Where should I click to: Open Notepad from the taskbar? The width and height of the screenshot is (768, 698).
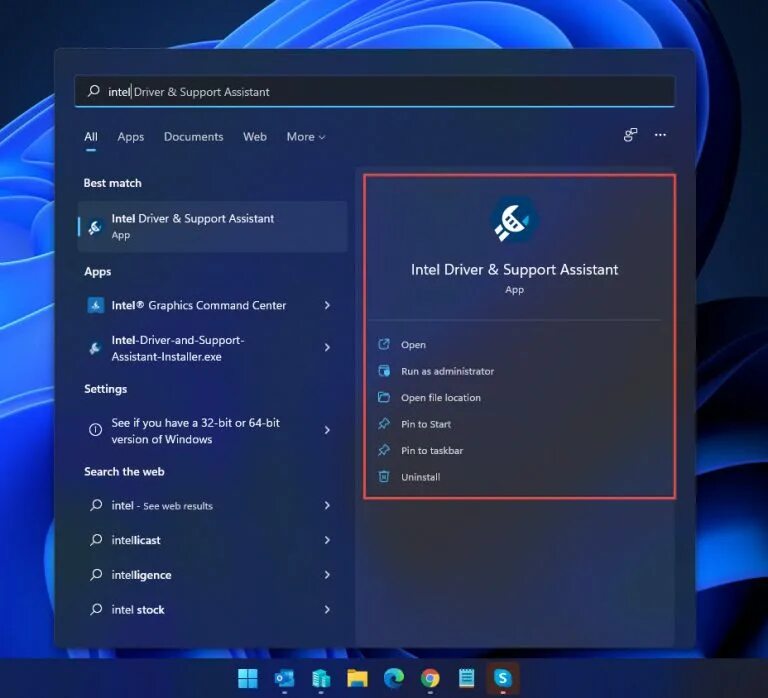tap(466, 678)
